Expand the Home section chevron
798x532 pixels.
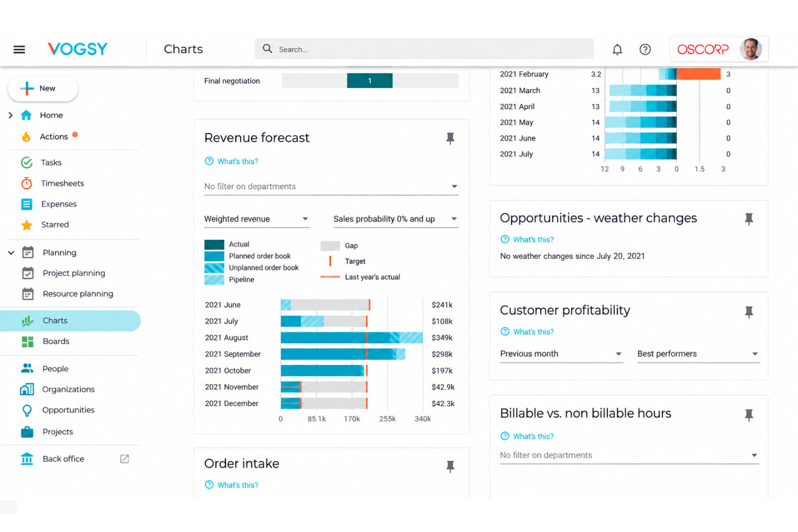tap(10, 115)
